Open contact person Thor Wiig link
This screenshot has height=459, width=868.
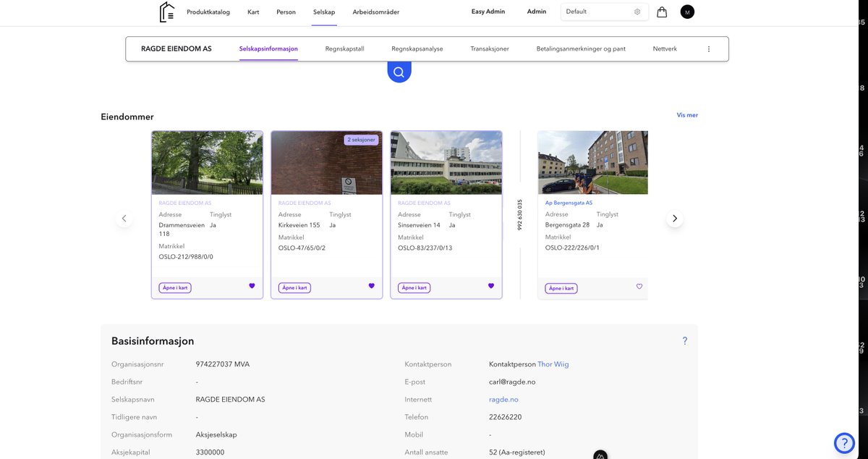pyautogui.click(x=553, y=364)
